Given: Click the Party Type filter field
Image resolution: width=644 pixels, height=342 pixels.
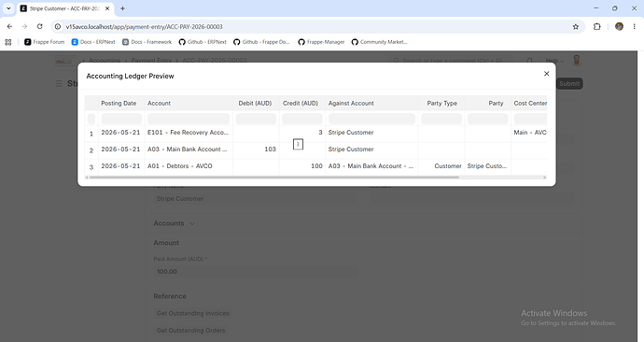Looking at the screenshot, I should tap(441, 119).
